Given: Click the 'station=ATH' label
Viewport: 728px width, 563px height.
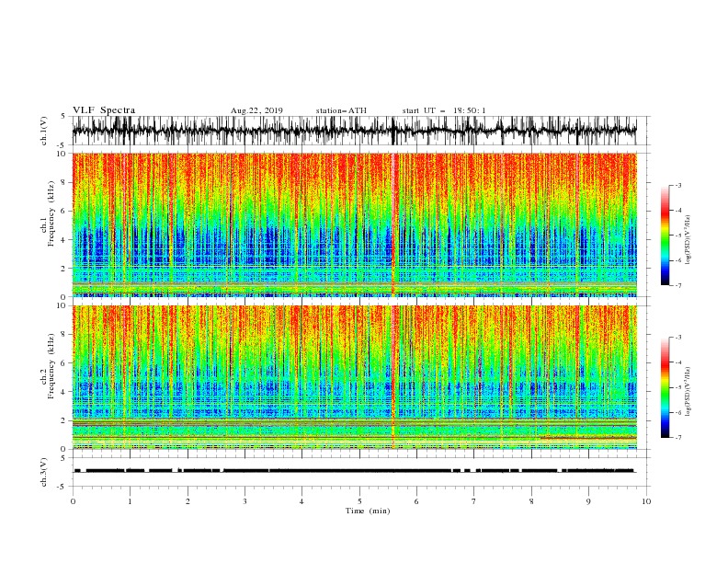Looking at the screenshot, I should 341,110.
